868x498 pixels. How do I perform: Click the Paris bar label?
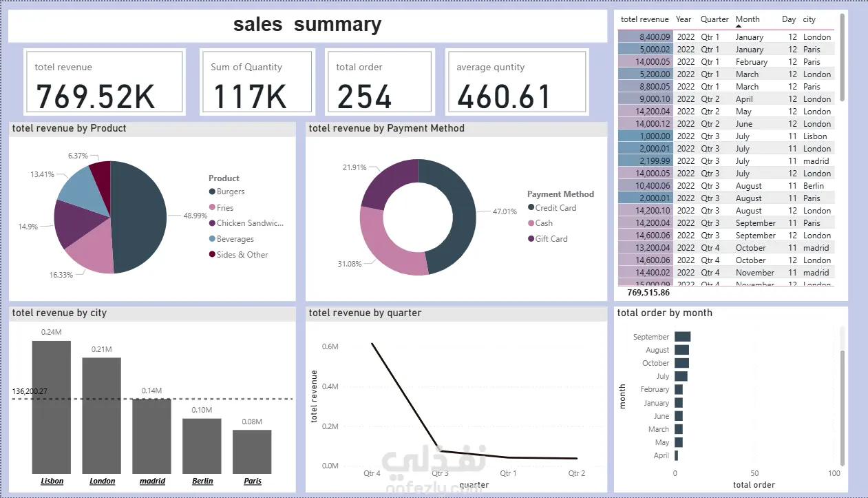click(252, 481)
